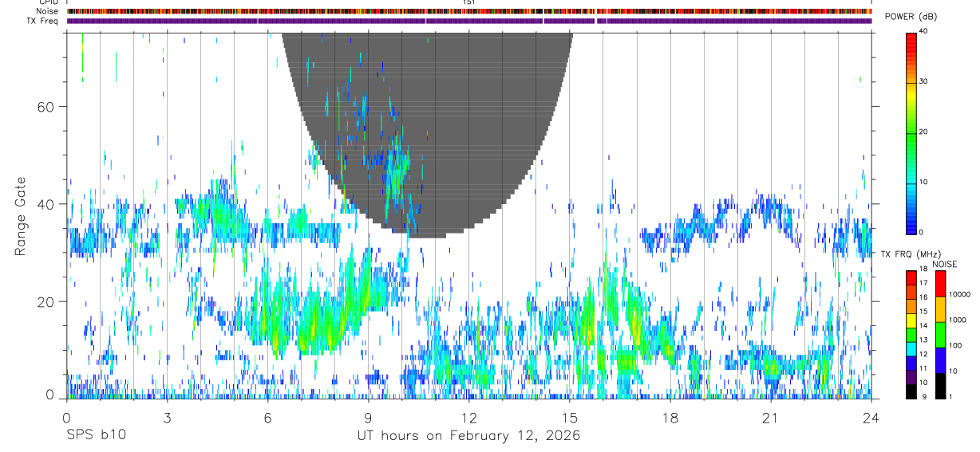The width and height of the screenshot is (980, 452).
Task: Click the green 100 swatch in NOISE legend
Action: click(x=939, y=335)
